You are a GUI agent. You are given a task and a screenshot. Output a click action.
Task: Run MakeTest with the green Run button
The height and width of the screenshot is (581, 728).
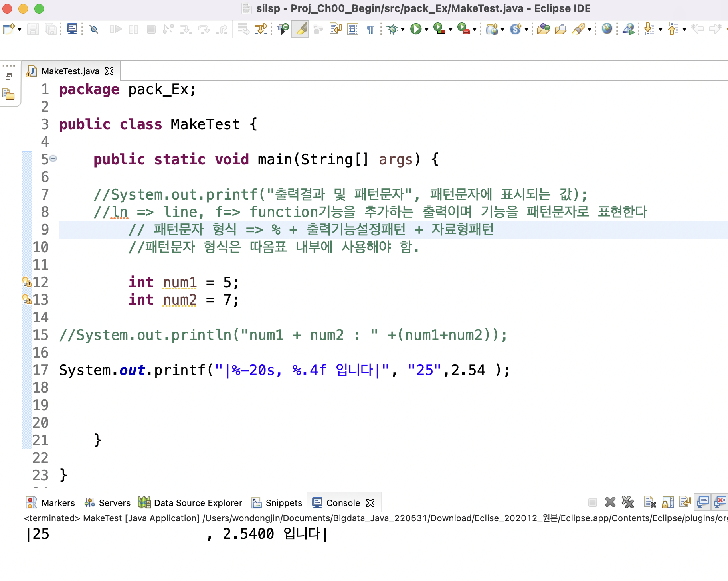(416, 29)
